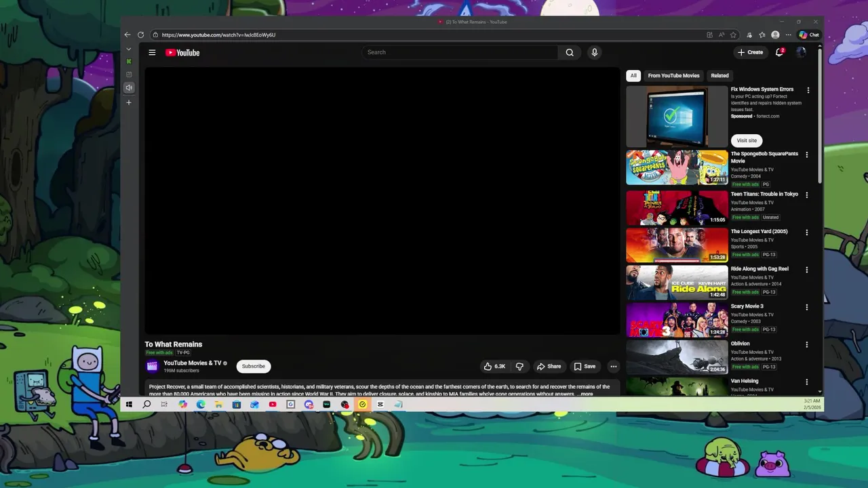Open Edge settings and more ellipsis
Image resolution: width=868 pixels, height=488 pixels.
tap(788, 35)
